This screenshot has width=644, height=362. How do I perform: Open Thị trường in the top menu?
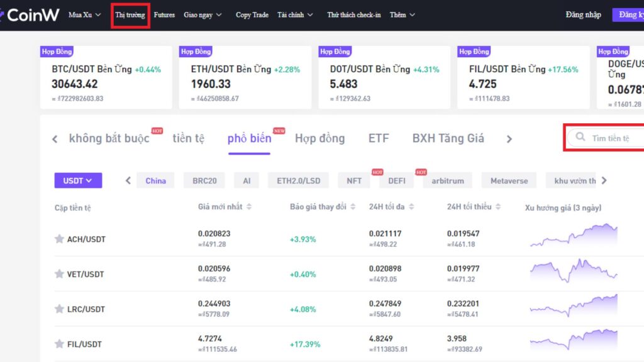pyautogui.click(x=130, y=15)
